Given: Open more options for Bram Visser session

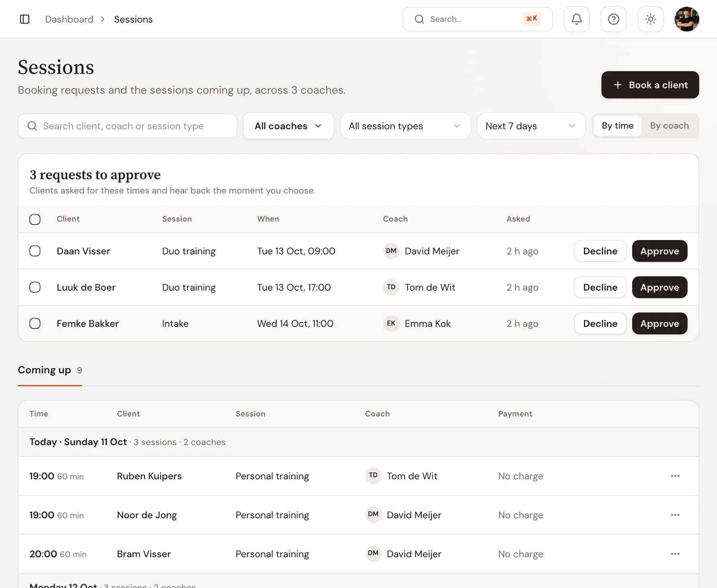Looking at the screenshot, I should pos(675,554).
